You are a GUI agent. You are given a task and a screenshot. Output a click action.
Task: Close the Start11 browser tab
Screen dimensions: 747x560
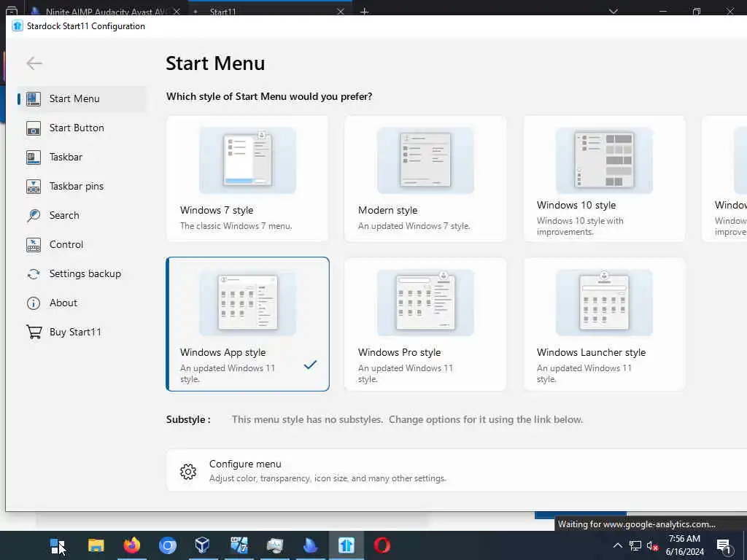coord(340,12)
